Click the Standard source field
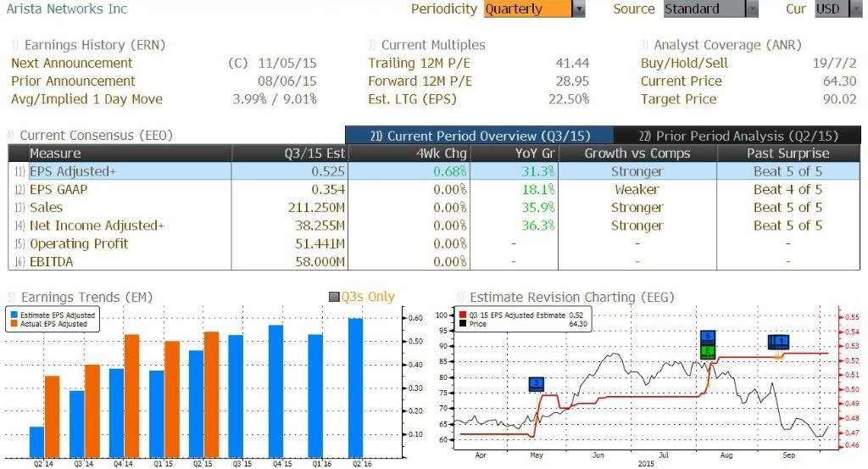The width and height of the screenshot is (868, 469). coord(704,8)
